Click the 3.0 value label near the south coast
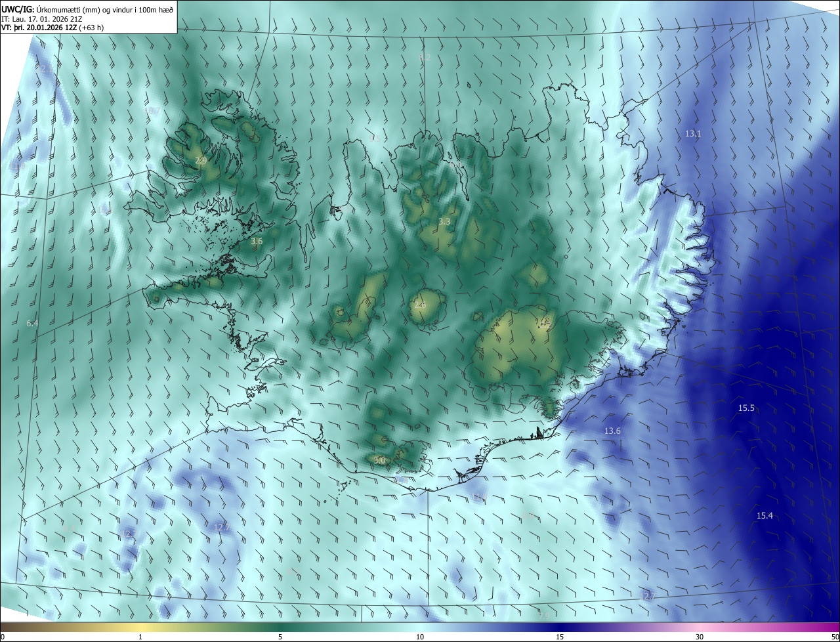Viewport: 840px width, 642px height. pyautogui.click(x=379, y=461)
